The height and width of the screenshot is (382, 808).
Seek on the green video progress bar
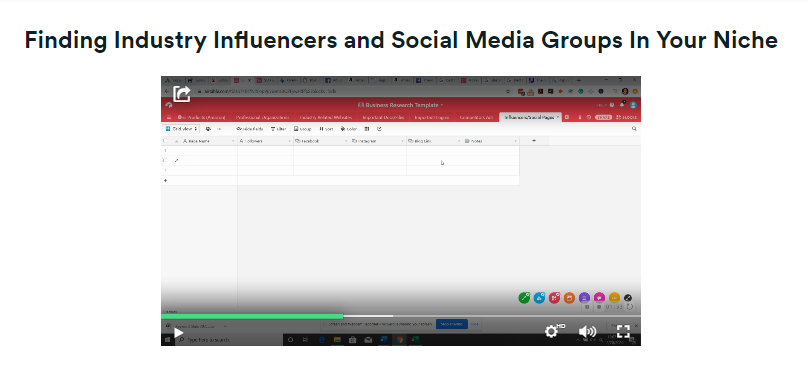tap(251, 316)
